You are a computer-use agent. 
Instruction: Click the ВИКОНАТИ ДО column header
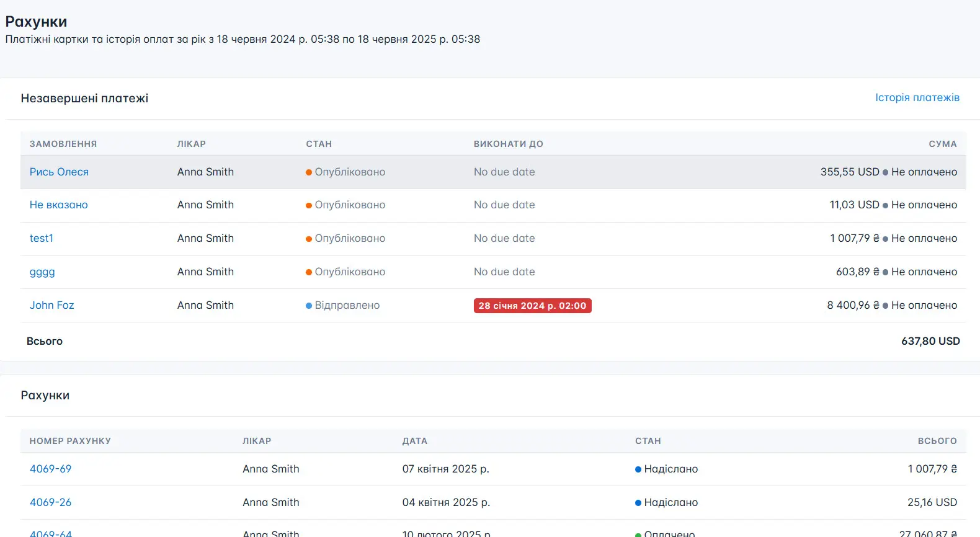[508, 144]
